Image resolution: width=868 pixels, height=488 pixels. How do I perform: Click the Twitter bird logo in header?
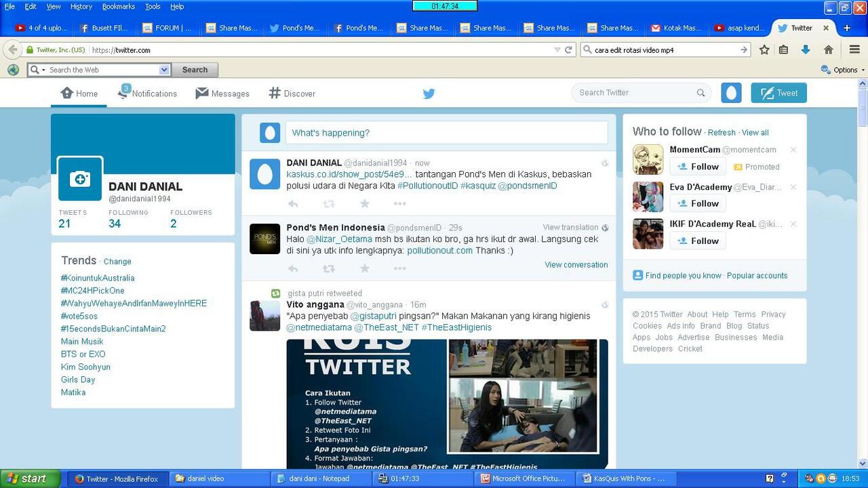tap(429, 94)
